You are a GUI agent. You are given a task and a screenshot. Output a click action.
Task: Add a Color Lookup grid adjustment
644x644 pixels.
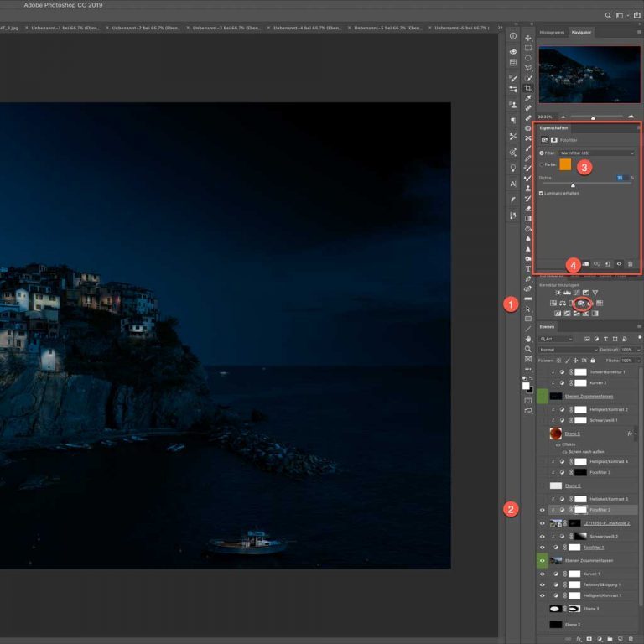click(600, 304)
